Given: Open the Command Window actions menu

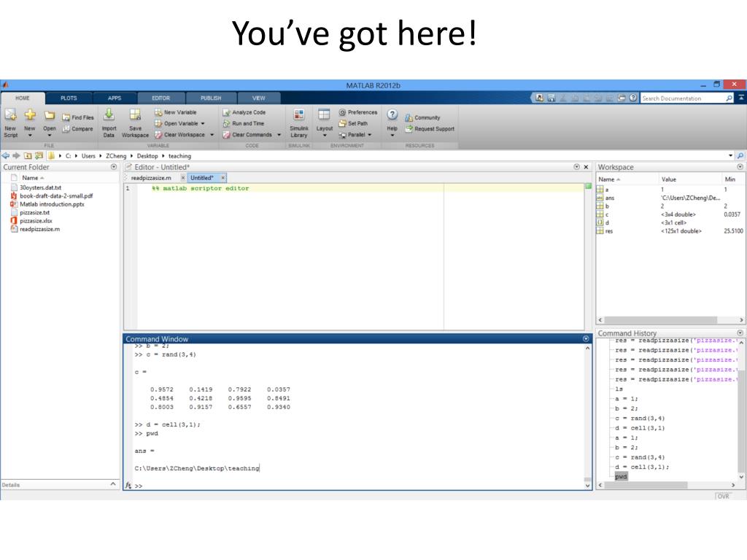Looking at the screenshot, I should [586, 339].
